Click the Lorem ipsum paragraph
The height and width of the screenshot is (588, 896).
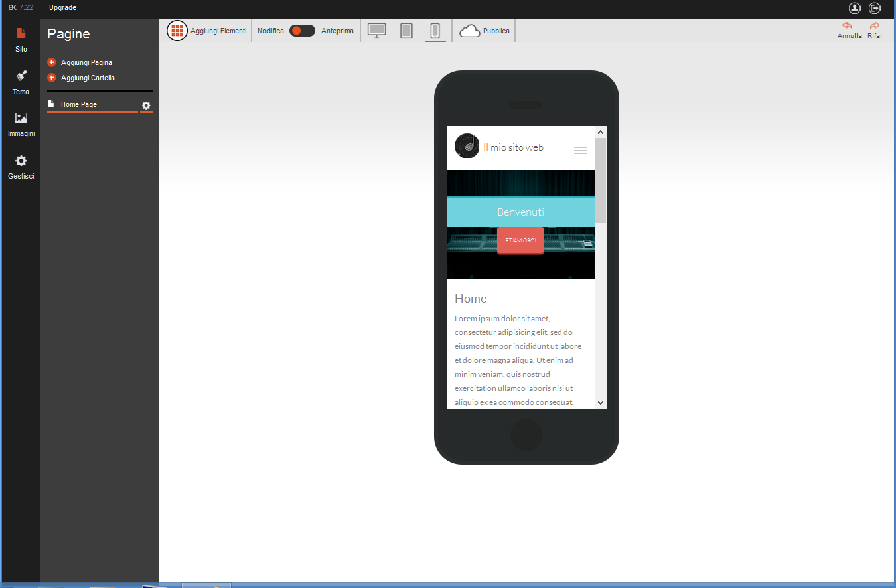(518, 360)
